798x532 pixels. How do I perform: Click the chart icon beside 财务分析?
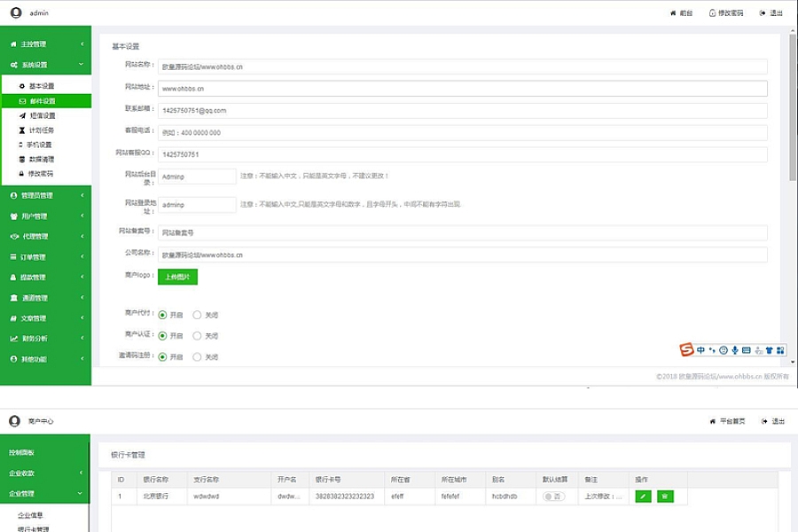point(14,339)
